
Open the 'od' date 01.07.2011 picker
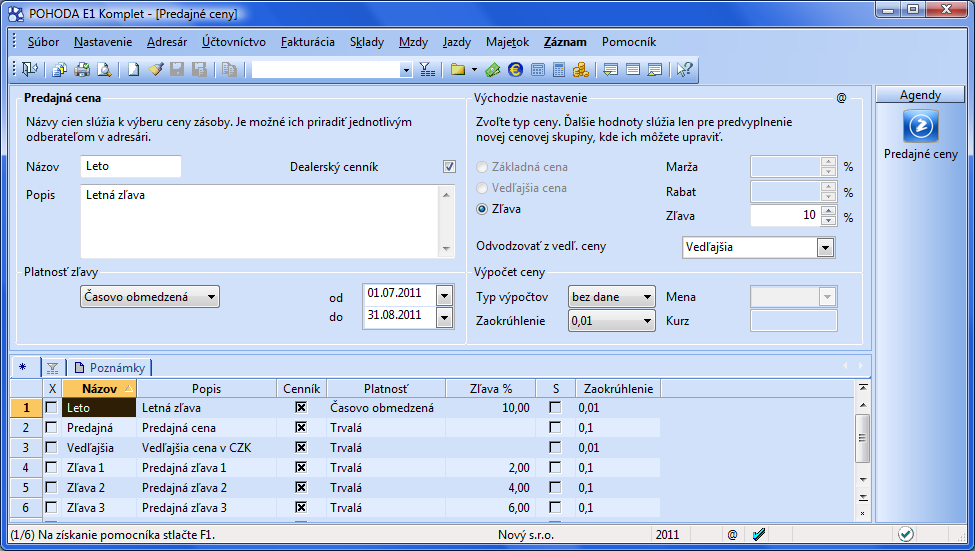coord(445,295)
